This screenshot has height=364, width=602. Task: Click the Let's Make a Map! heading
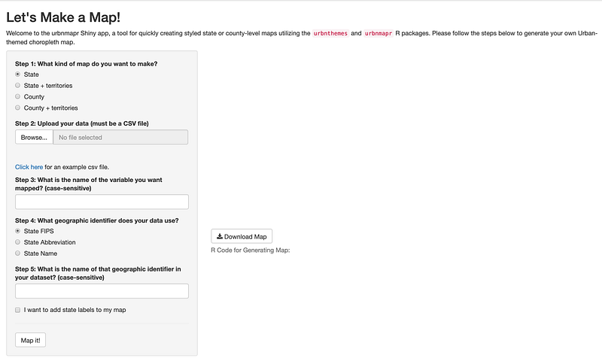click(x=63, y=17)
